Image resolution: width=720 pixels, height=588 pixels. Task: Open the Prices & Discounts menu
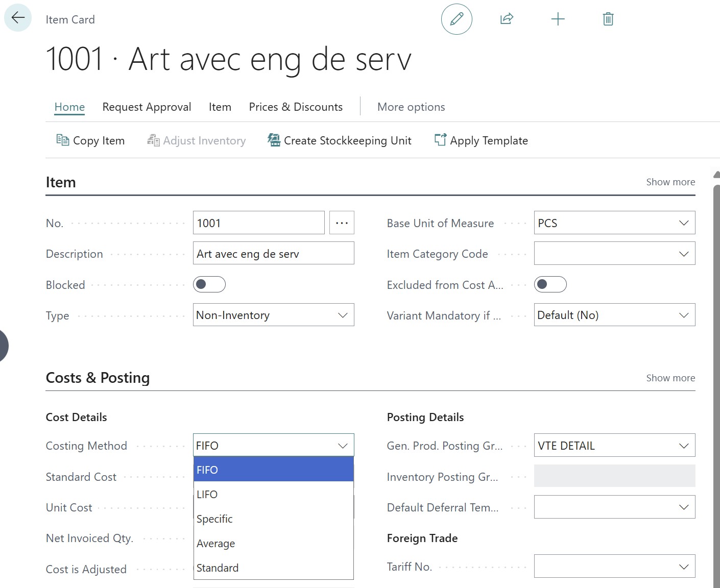296,107
